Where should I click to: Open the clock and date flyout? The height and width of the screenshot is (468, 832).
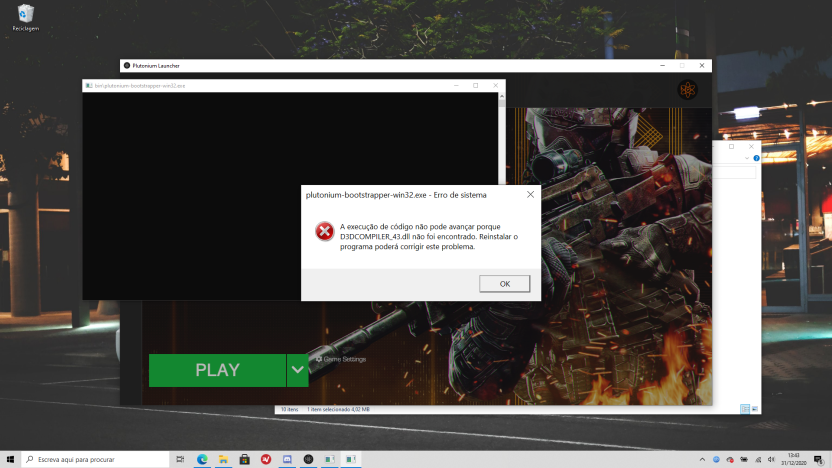click(x=793, y=459)
